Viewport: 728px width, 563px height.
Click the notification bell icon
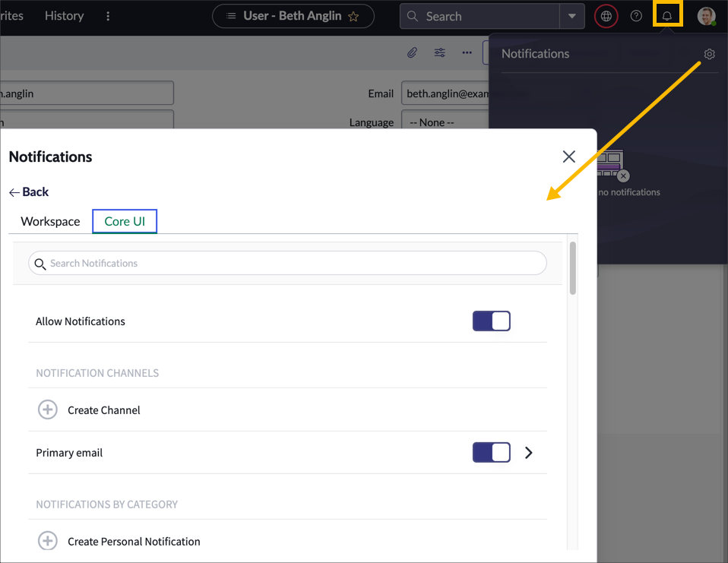pyautogui.click(x=667, y=16)
